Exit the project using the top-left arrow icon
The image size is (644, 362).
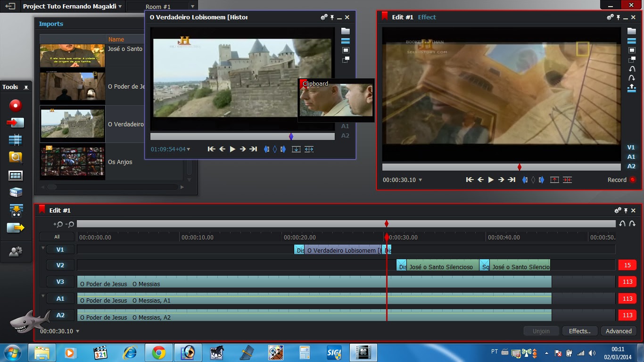click(10, 7)
